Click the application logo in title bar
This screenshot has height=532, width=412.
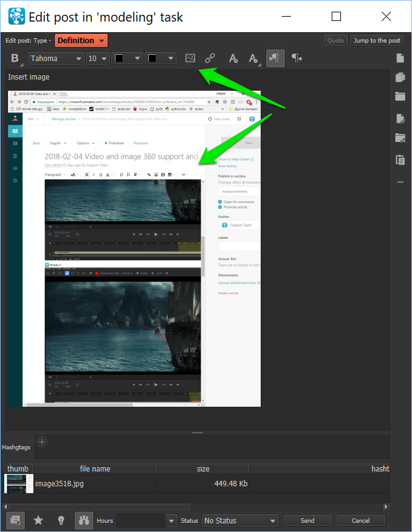click(17, 16)
